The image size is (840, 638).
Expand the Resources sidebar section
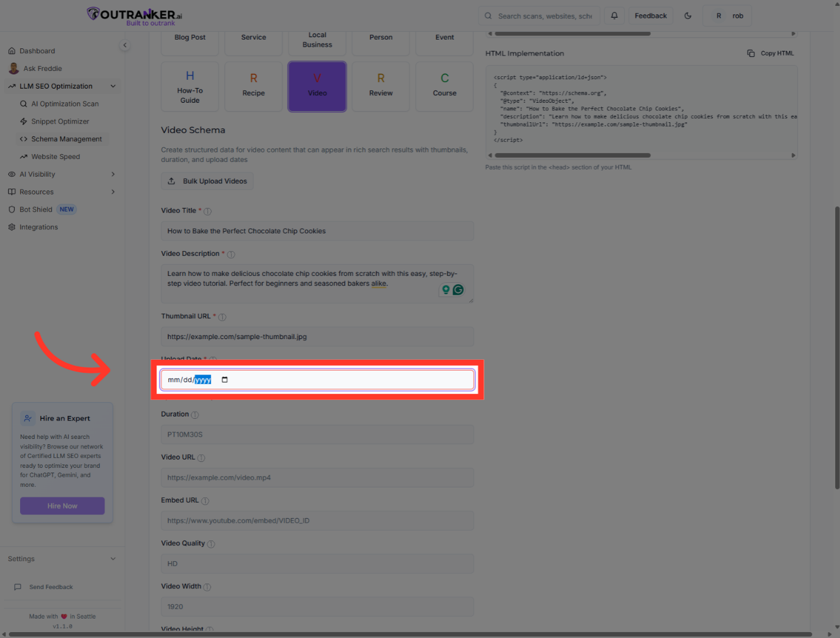pos(112,191)
